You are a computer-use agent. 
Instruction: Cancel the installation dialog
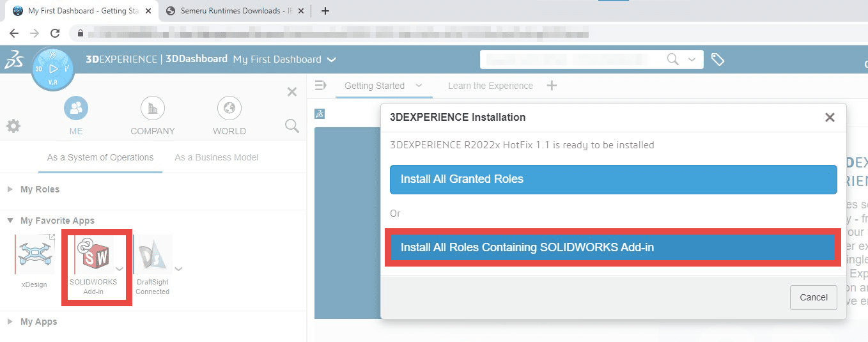pyautogui.click(x=814, y=297)
